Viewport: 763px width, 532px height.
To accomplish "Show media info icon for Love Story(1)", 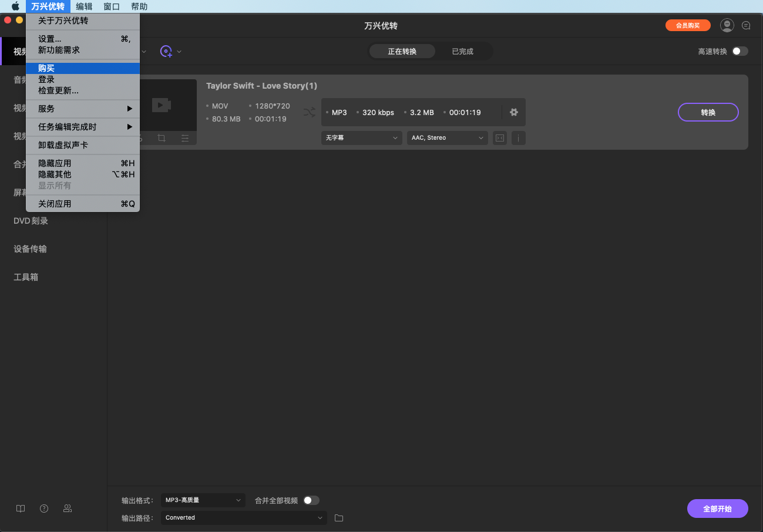I will [518, 138].
